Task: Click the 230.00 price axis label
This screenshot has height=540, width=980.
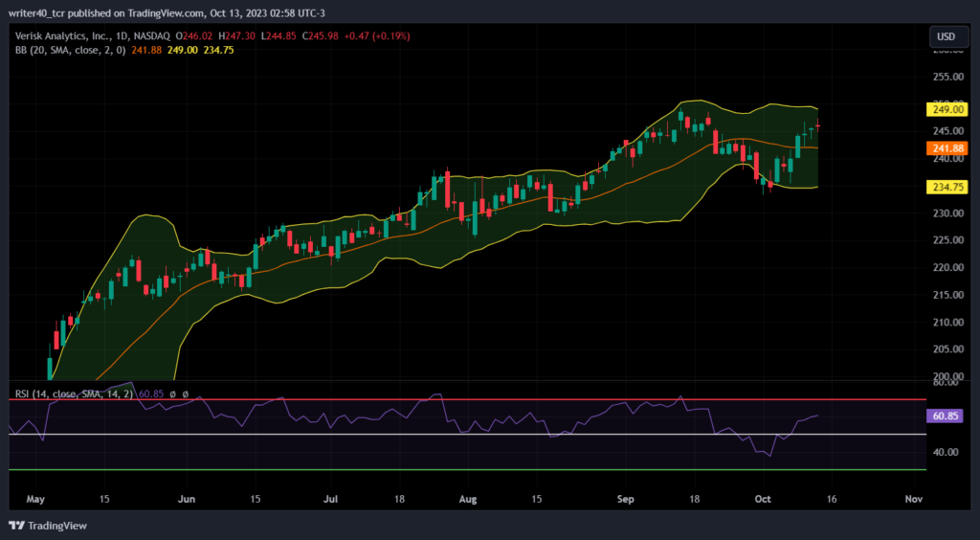Action: 948,214
